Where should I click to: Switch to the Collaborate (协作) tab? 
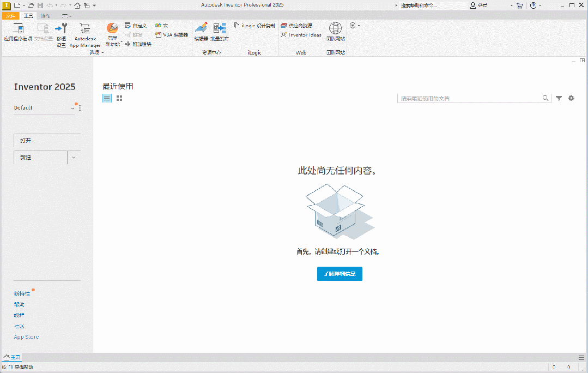pyautogui.click(x=46, y=16)
